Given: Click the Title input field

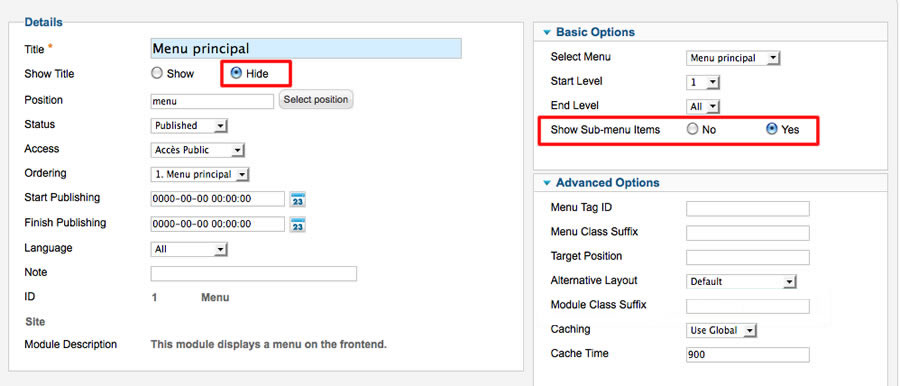Looking at the screenshot, I should click(306, 49).
